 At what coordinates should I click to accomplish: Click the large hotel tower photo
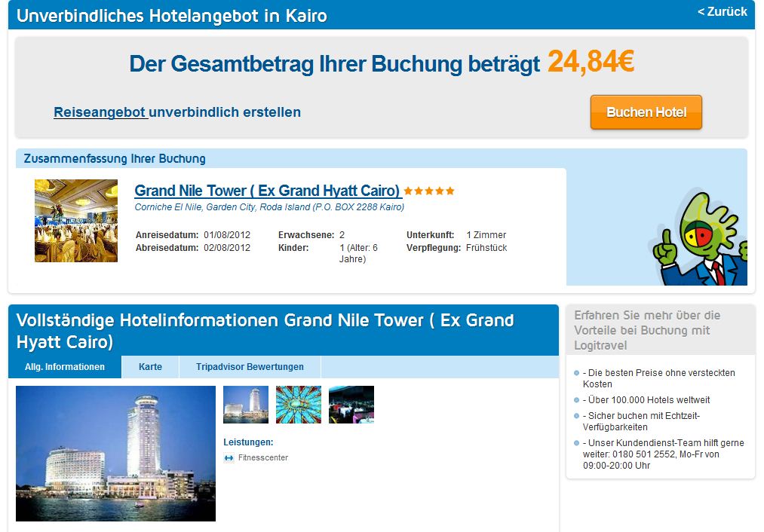[x=116, y=454]
